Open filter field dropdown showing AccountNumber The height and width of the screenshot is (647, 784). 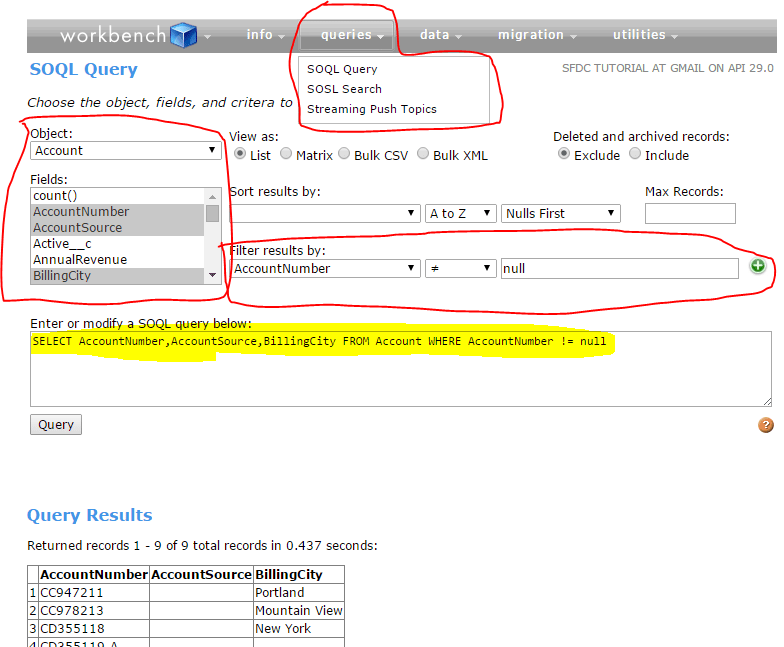(325, 268)
